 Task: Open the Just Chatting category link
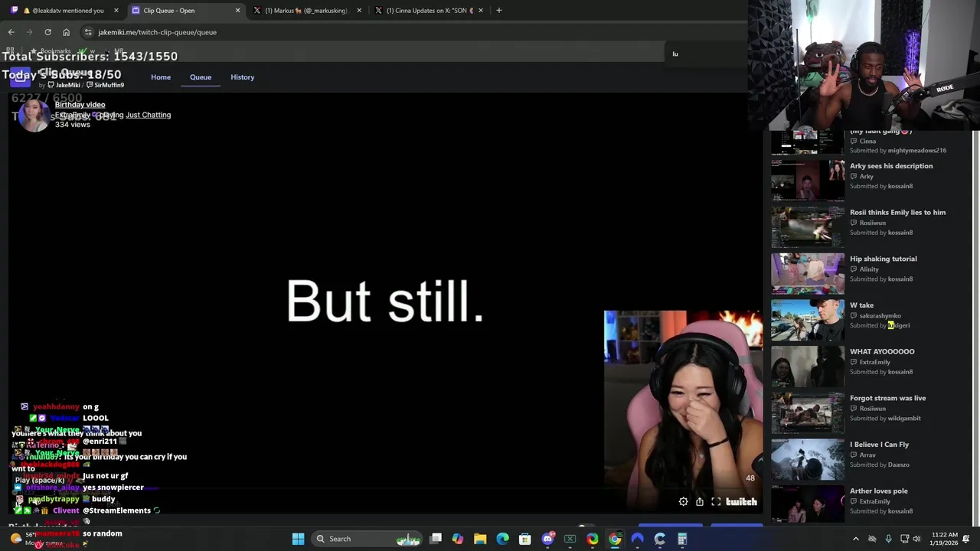[149, 115]
